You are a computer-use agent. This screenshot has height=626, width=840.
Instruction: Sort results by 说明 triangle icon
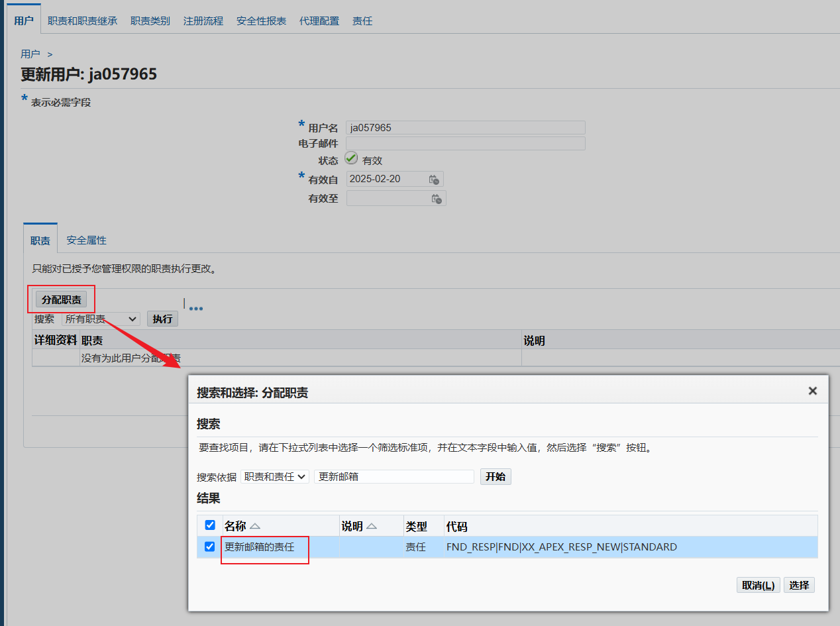(372, 526)
